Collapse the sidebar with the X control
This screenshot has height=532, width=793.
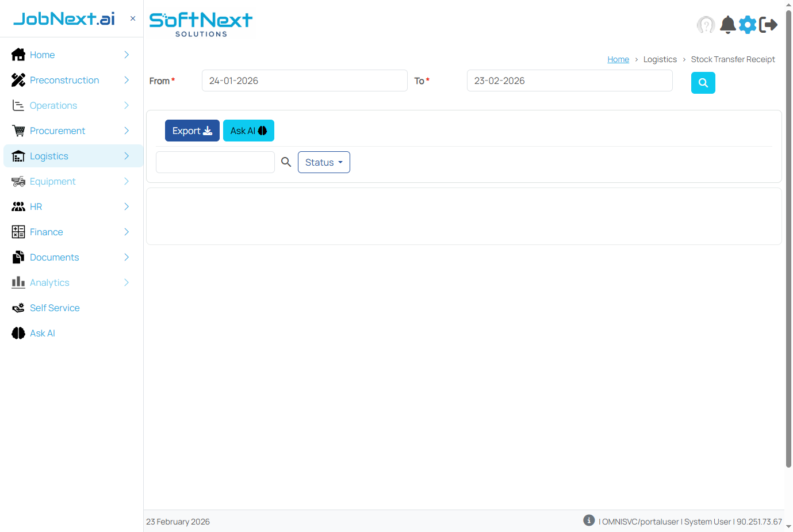pyautogui.click(x=132, y=18)
